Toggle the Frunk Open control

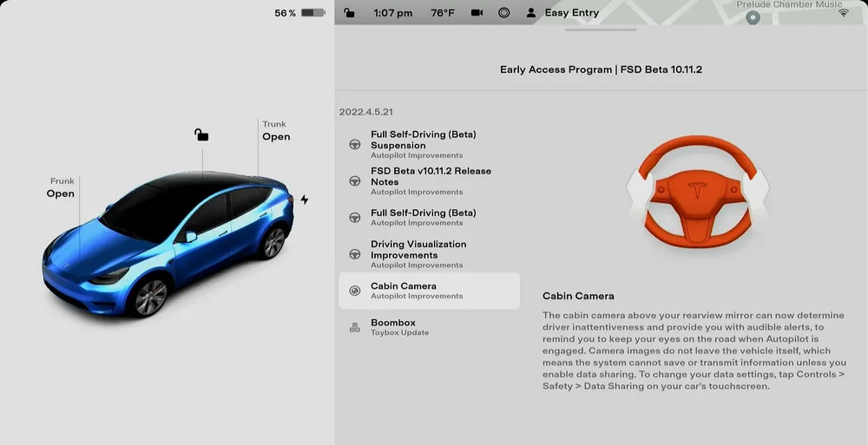click(x=61, y=187)
